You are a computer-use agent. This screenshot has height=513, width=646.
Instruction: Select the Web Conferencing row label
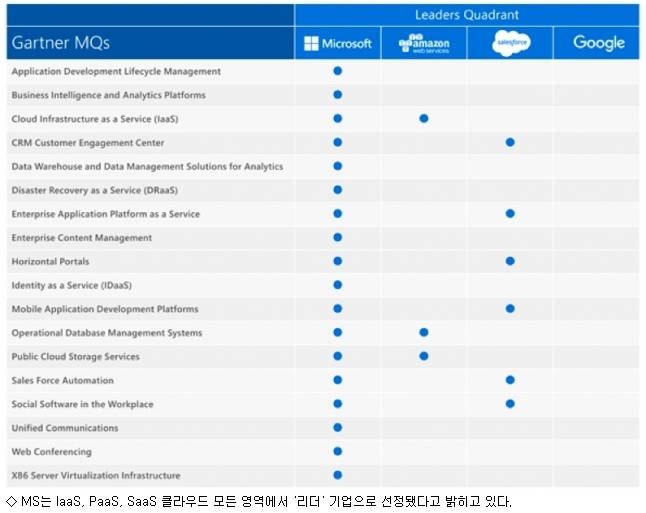click(51, 452)
